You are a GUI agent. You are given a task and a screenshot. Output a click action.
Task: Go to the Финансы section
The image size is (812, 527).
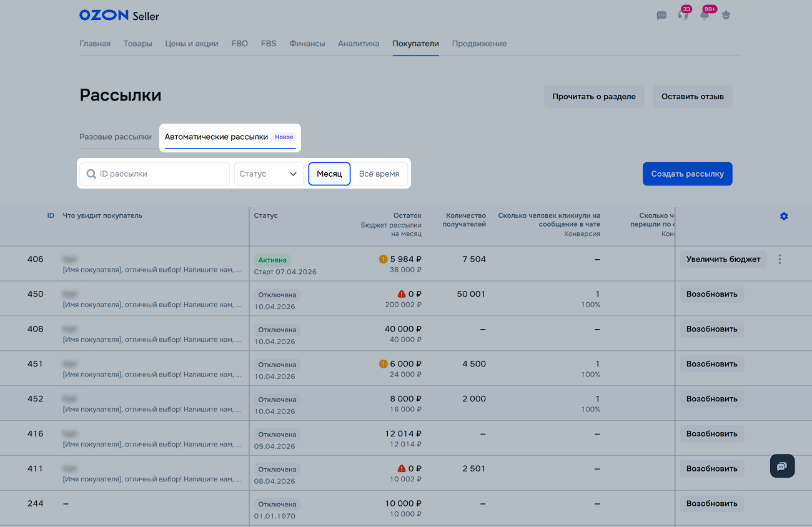307,44
